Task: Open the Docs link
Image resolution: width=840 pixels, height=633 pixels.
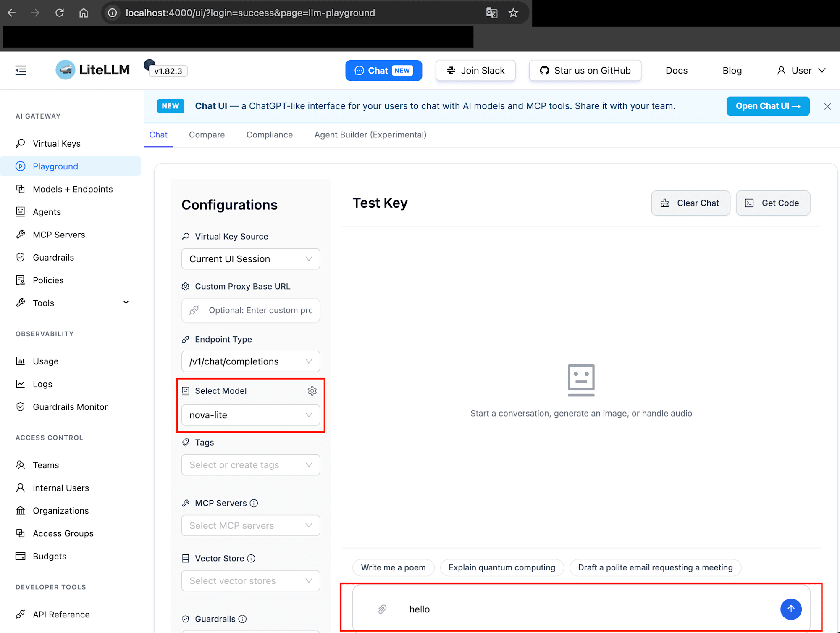Action: [x=677, y=70]
